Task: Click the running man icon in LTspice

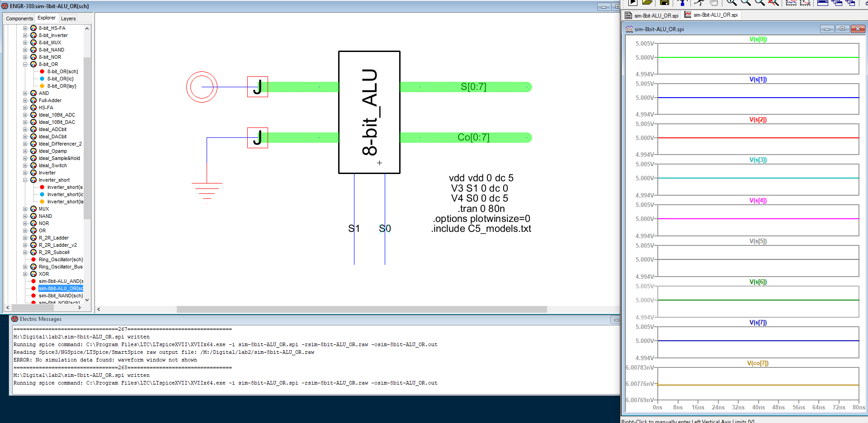Action: (x=699, y=2)
